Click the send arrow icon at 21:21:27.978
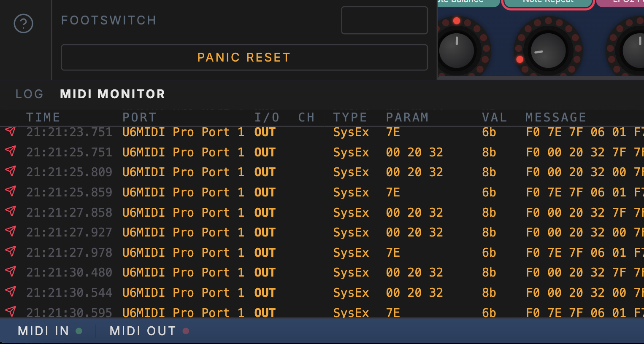Image resolution: width=644 pixels, height=344 pixels. [x=11, y=252]
